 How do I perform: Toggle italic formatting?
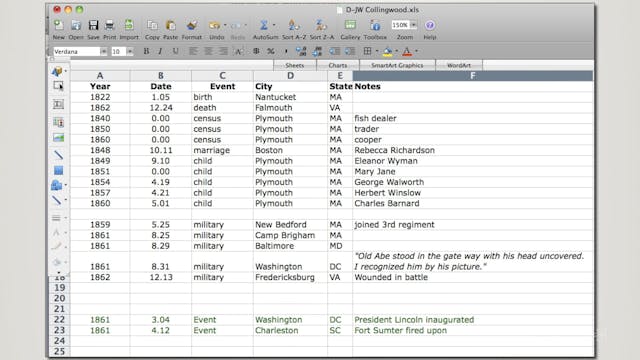click(x=160, y=51)
